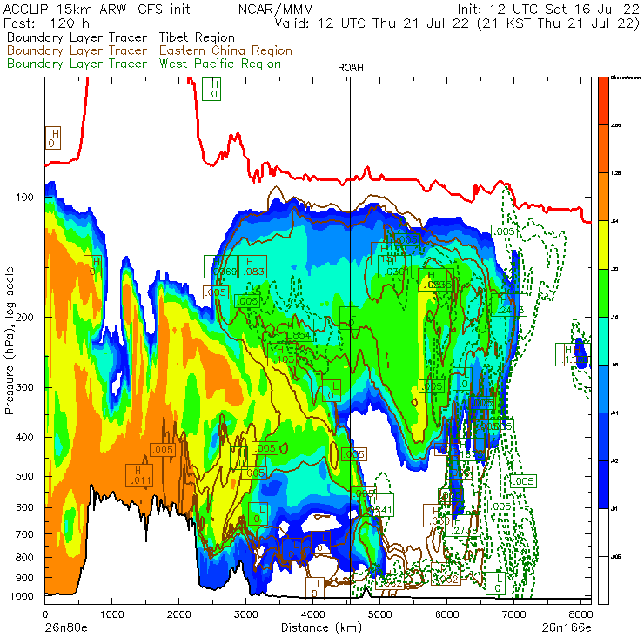Click the brown 'H .083' contour label
Viewport: 644px width, 644px height.
pyautogui.click(x=252, y=266)
